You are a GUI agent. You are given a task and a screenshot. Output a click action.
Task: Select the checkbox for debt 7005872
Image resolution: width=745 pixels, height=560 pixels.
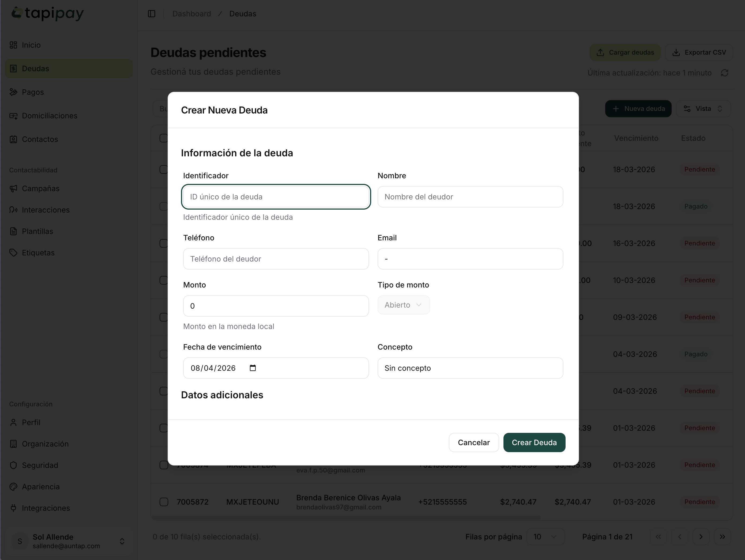coord(164,502)
